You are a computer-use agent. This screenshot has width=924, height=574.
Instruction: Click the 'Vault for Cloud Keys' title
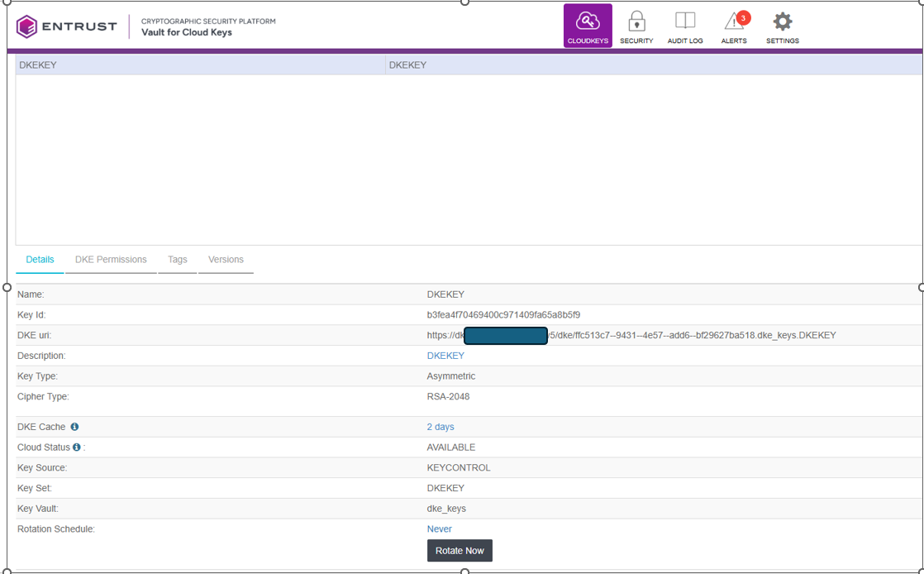187,33
